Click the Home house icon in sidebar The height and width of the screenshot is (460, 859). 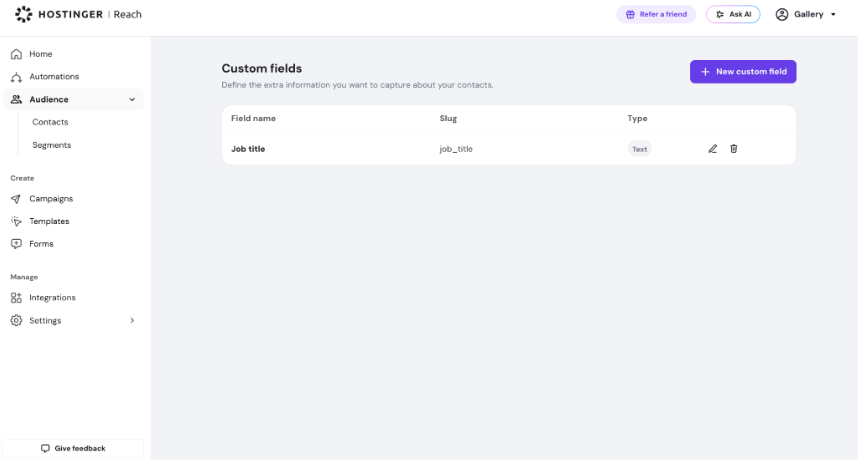pos(16,54)
